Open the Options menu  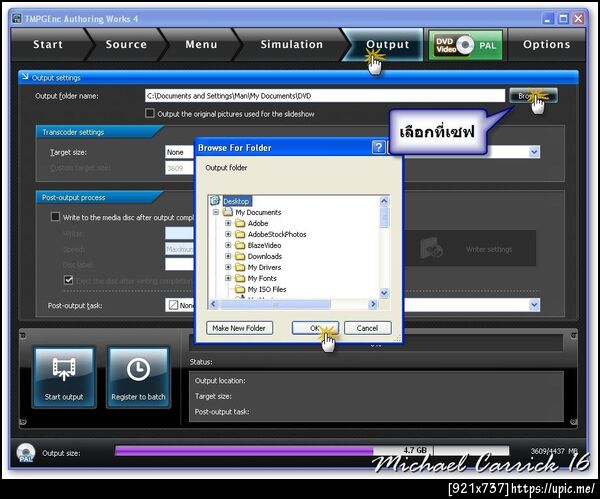point(546,44)
